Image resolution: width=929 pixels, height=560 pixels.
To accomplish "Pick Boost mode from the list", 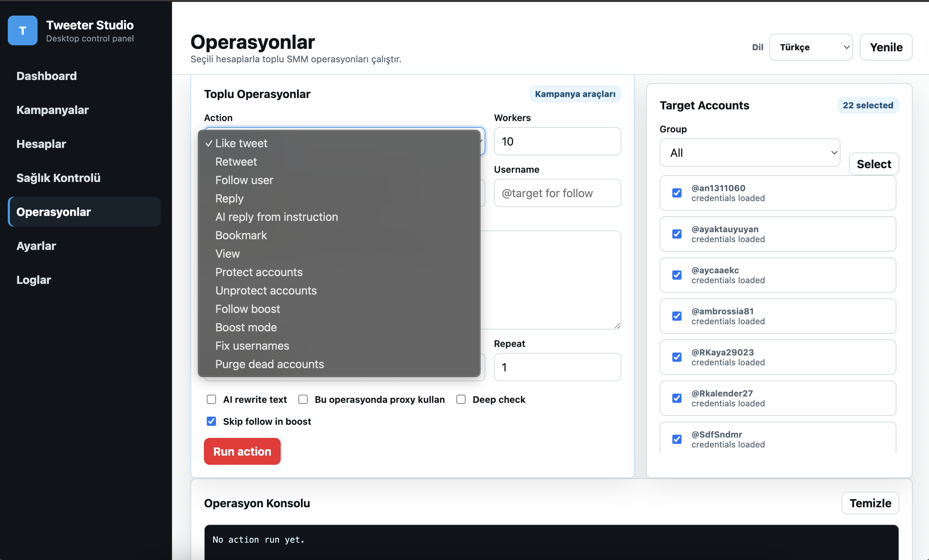I will click(339, 327).
